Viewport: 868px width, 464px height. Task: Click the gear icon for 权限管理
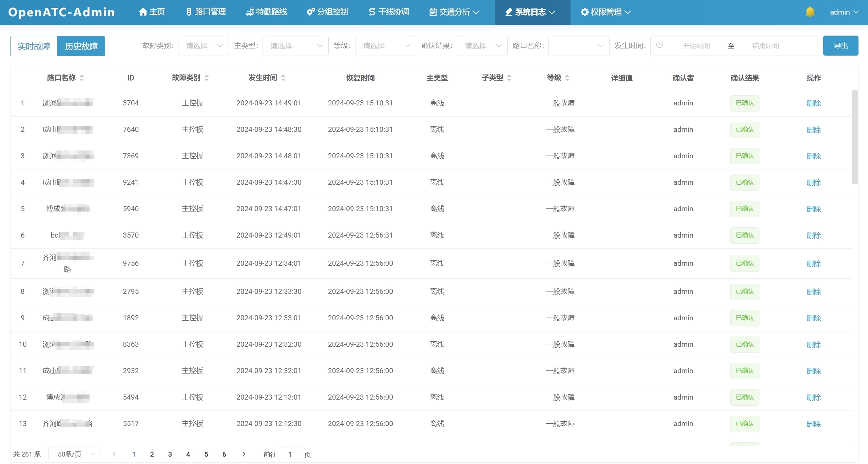[x=584, y=12]
